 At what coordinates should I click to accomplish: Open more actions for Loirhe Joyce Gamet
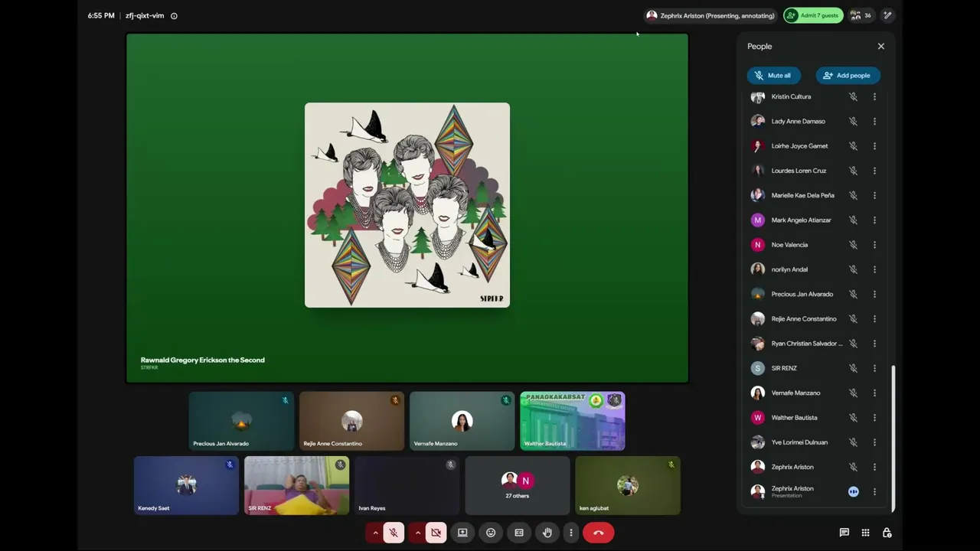point(874,146)
